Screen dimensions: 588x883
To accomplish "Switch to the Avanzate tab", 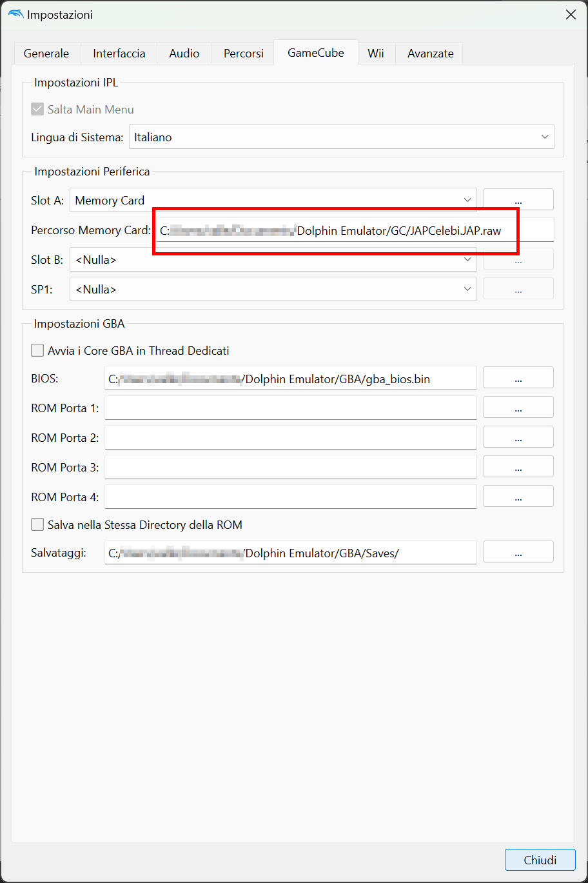I will tap(431, 54).
